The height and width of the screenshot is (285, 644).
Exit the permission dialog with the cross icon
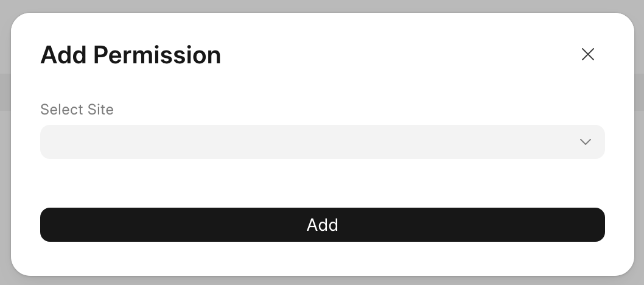click(x=587, y=54)
